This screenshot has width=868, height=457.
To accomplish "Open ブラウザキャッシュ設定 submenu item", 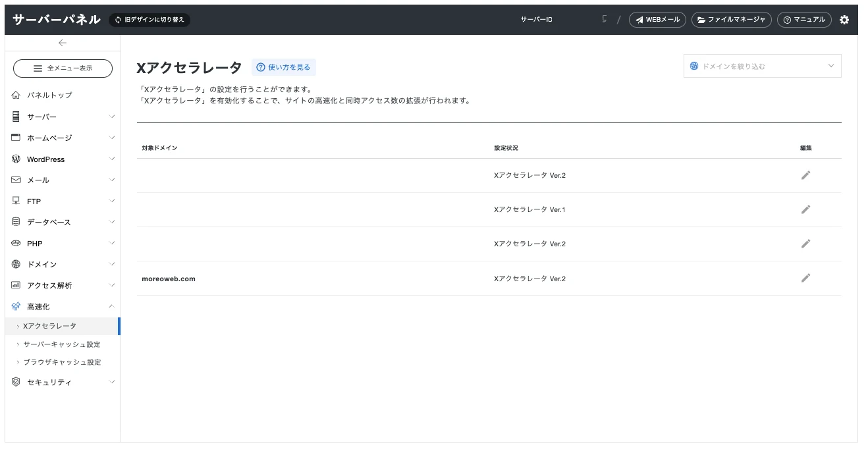I will coord(63,362).
